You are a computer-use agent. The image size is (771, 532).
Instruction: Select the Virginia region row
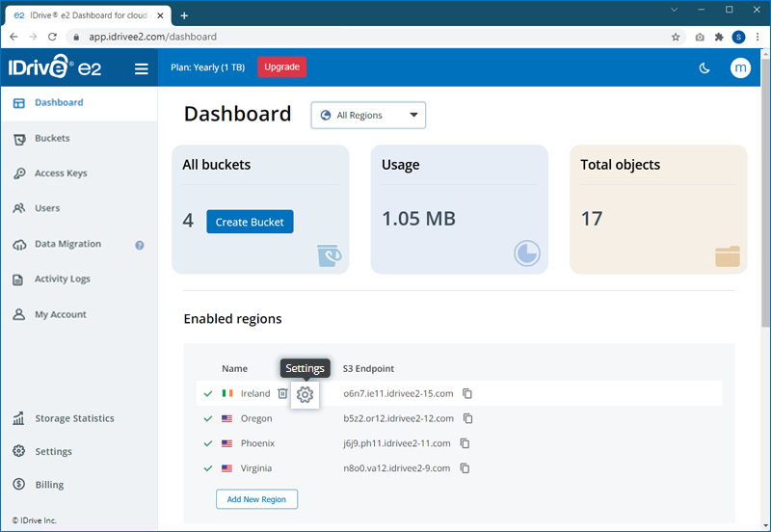point(460,468)
